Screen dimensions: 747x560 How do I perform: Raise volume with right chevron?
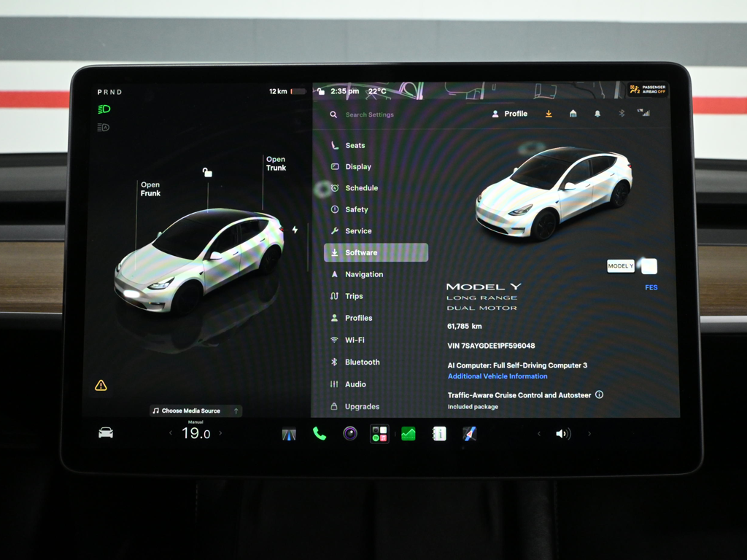click(589, 433)
